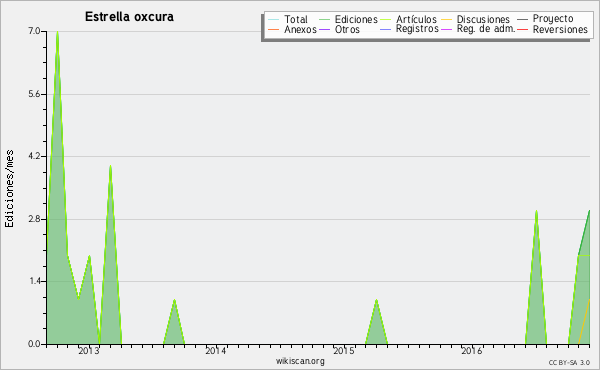Click the Otros legend entry

(x=339, y=29)
